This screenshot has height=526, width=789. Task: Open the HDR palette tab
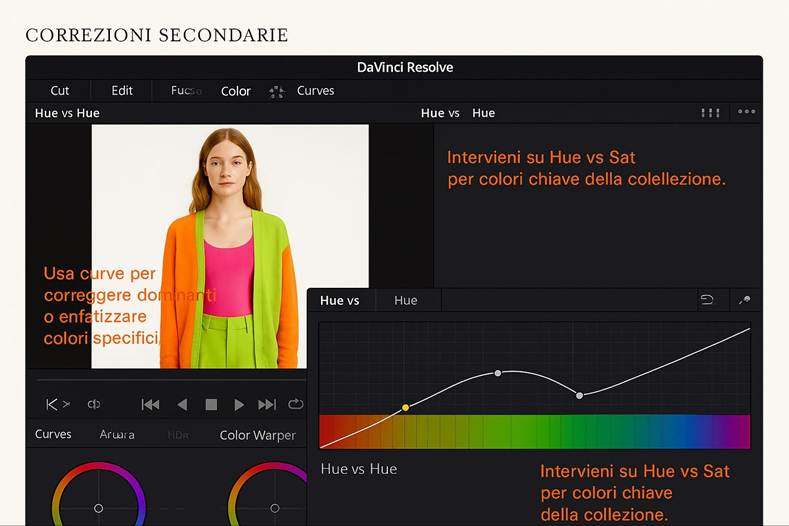179,434
